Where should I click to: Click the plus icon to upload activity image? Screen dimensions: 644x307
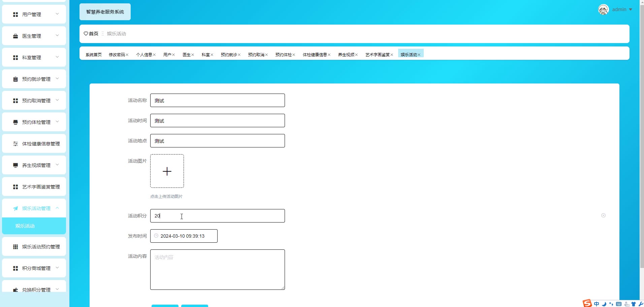(167, 171)
